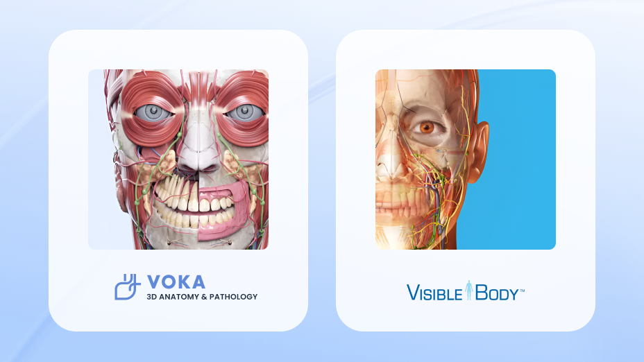Click the right gray eye of VOKA face
Image resolution: width=644 pixels, height=362 pixels.
(245, 111)
